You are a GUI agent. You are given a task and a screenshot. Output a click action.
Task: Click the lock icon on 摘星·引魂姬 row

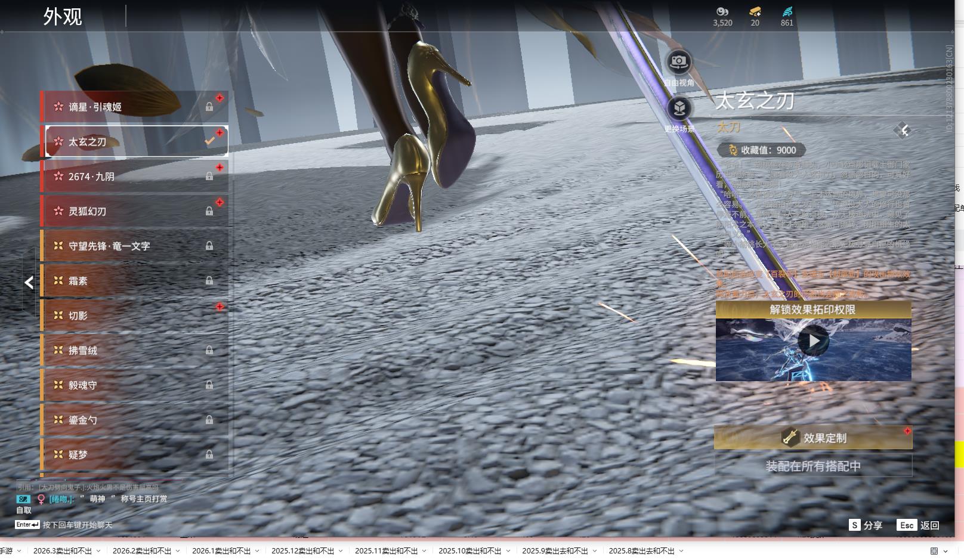209,107
